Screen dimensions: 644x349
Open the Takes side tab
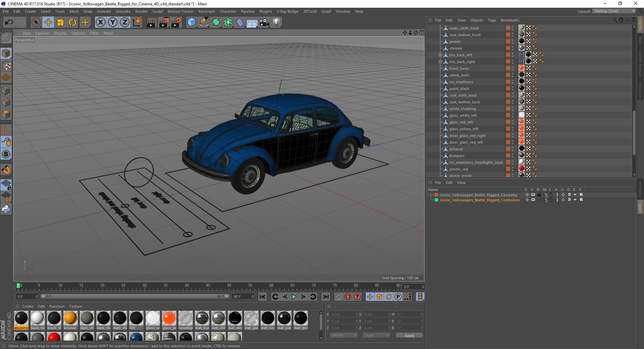(640, 41)
